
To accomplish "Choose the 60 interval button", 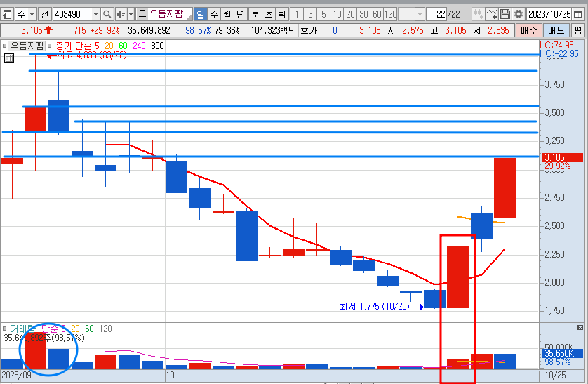I will (377, 14).
